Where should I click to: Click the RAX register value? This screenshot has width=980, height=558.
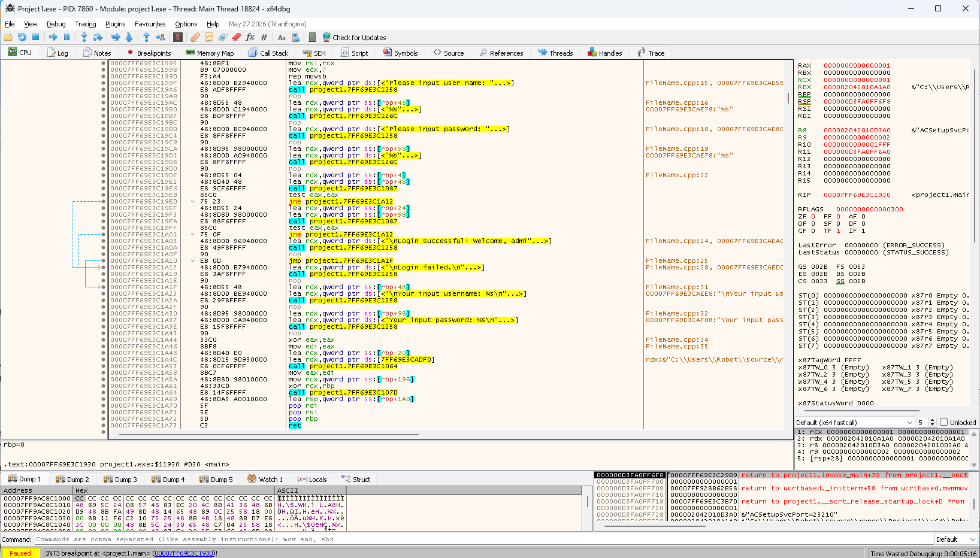pyautogui.click(x=857, y=65)
